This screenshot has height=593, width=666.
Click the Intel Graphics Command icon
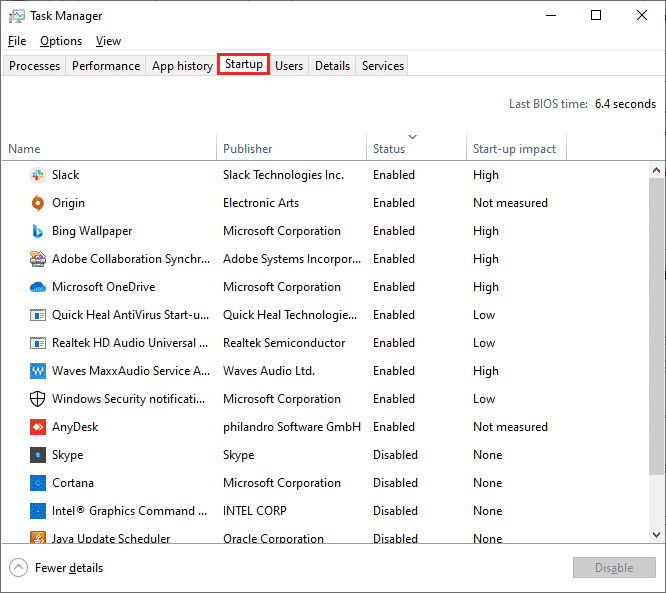tap(38, 511)
